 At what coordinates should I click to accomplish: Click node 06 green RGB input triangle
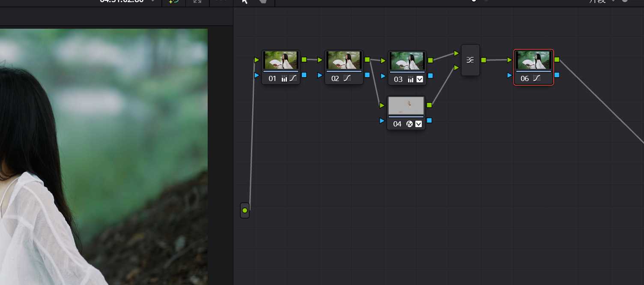click(x=510, y=60)
